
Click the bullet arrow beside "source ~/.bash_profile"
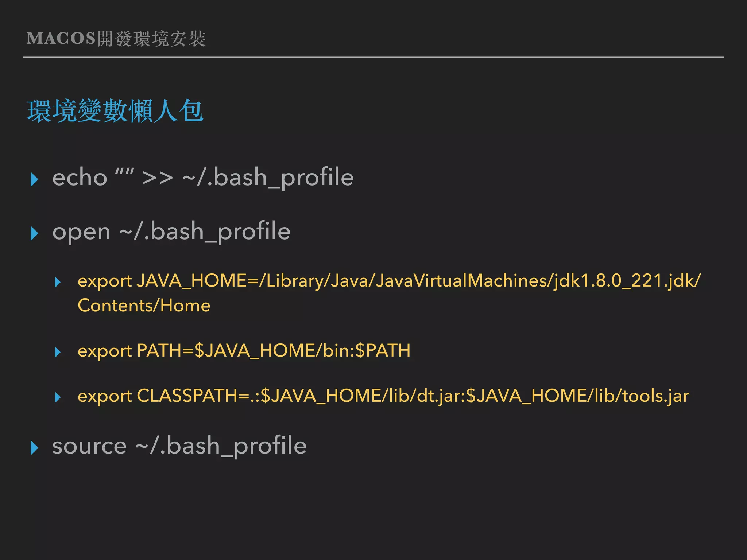[35, 448]
